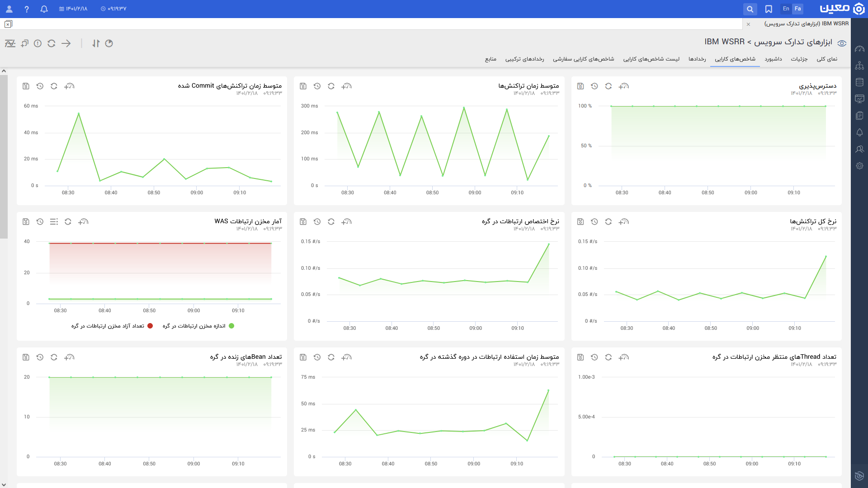Click the sort arrows icon in the toolbar
Viewport: 868px width, 488px height.
coord(96,43)
